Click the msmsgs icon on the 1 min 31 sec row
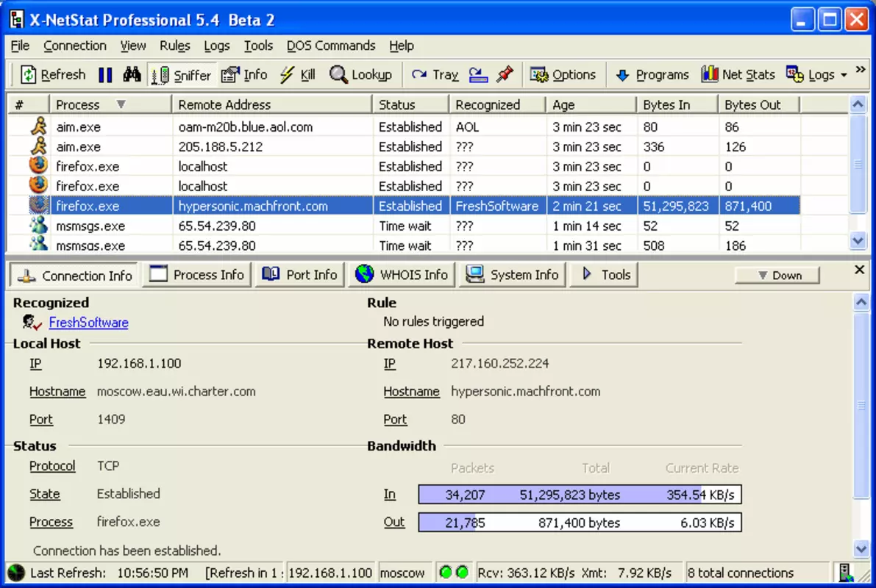876x588 pixels. [x=38, y=244]
